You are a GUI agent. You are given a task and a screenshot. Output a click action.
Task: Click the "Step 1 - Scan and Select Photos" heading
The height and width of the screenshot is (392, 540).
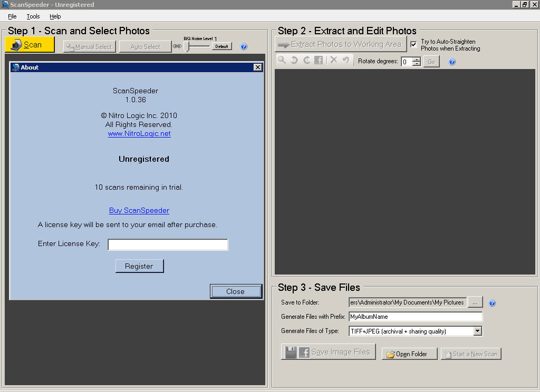(x=79, y=31)
